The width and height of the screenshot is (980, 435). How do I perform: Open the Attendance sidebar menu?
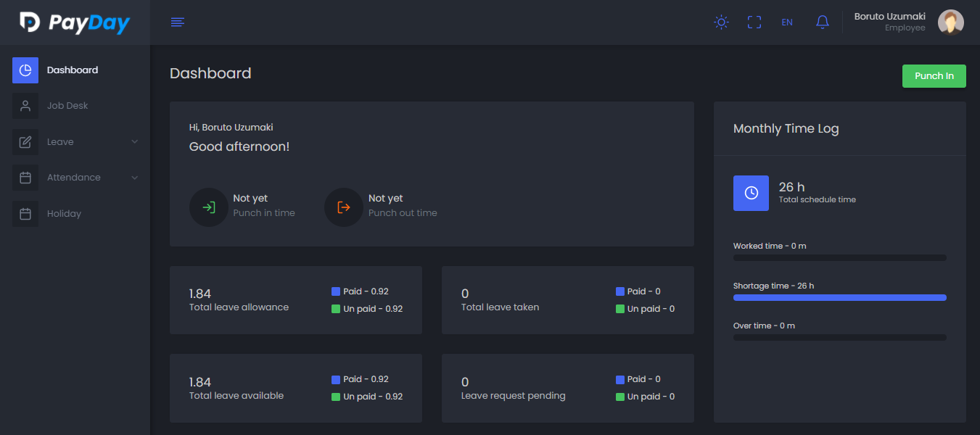75,178
